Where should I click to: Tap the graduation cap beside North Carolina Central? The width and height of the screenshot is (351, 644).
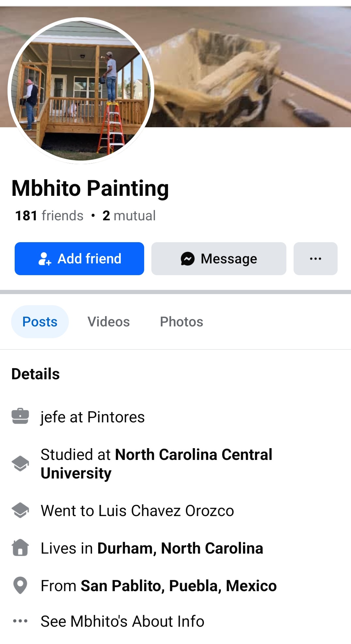click(20, 463)
